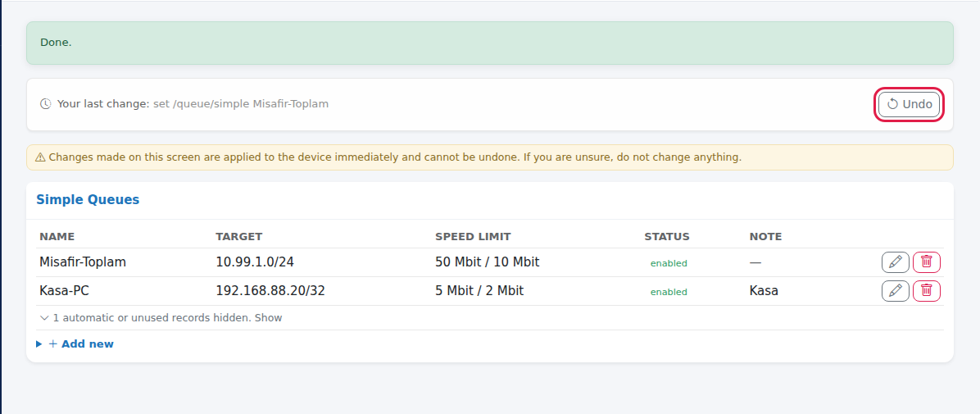Click the Done. success message
This screenshot has height=414, width=980.
pyautogui.click(x=489, y=43)
